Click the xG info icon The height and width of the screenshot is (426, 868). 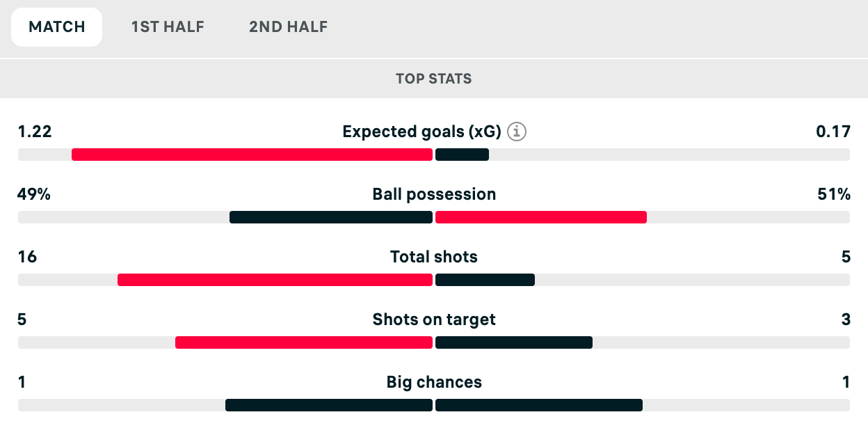[515, 132]
